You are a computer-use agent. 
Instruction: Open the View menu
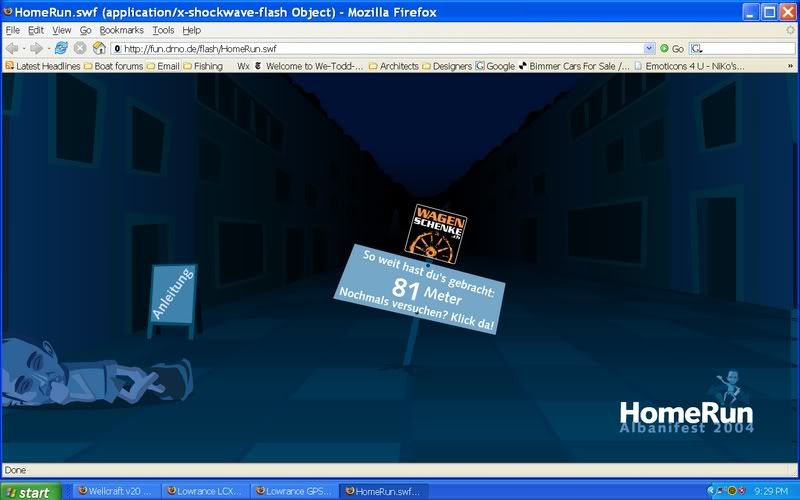coord(62,30)
